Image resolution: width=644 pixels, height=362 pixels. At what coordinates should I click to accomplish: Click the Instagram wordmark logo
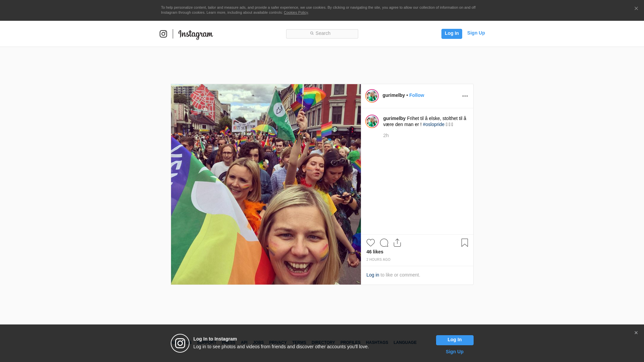196,34
